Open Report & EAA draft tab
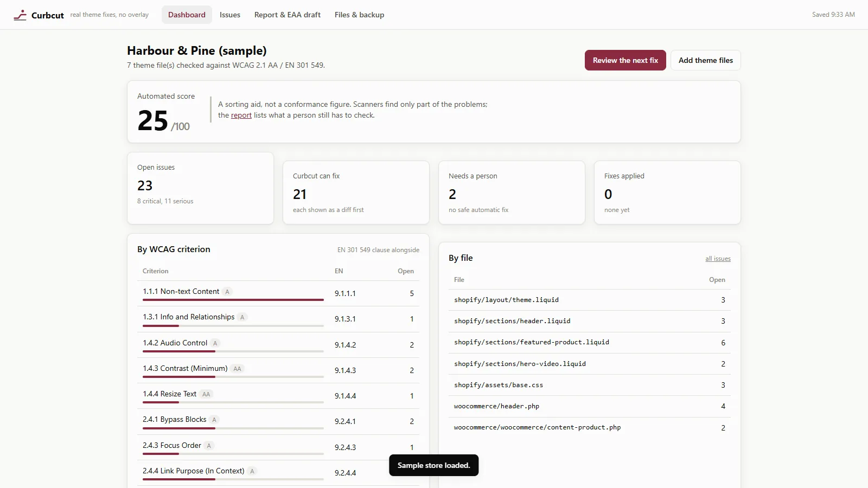 click(288, 15)
